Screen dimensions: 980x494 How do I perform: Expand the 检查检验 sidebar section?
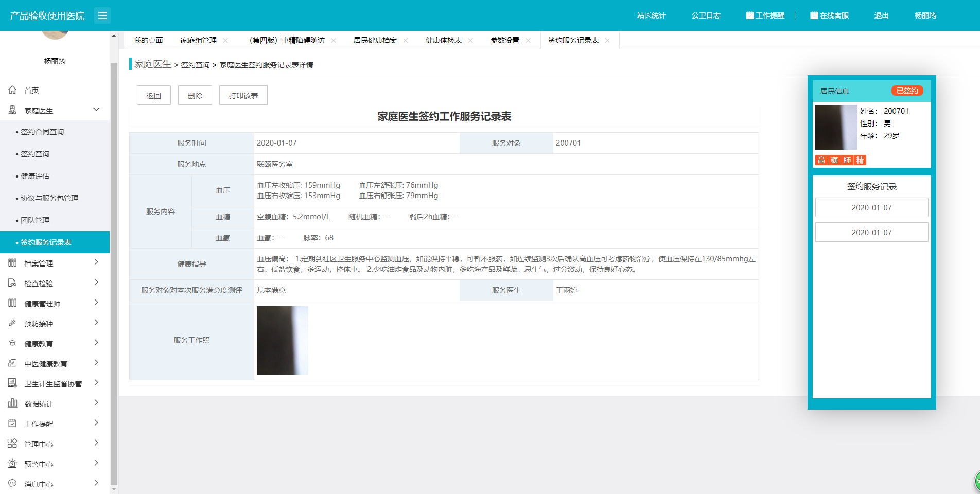(96, 283)
